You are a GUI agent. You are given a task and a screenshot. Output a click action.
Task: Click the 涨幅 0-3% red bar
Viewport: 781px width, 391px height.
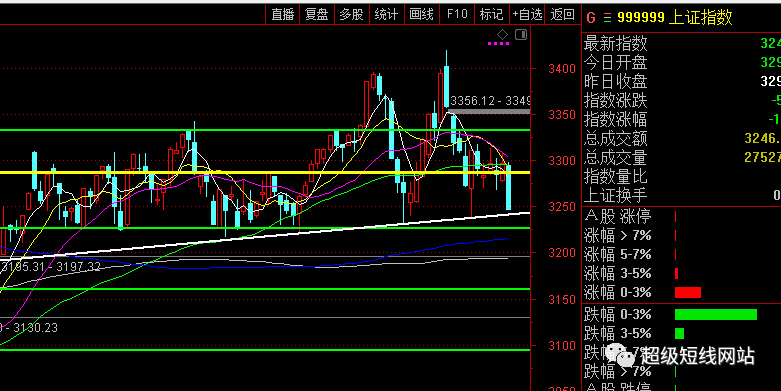coord(688,292)
